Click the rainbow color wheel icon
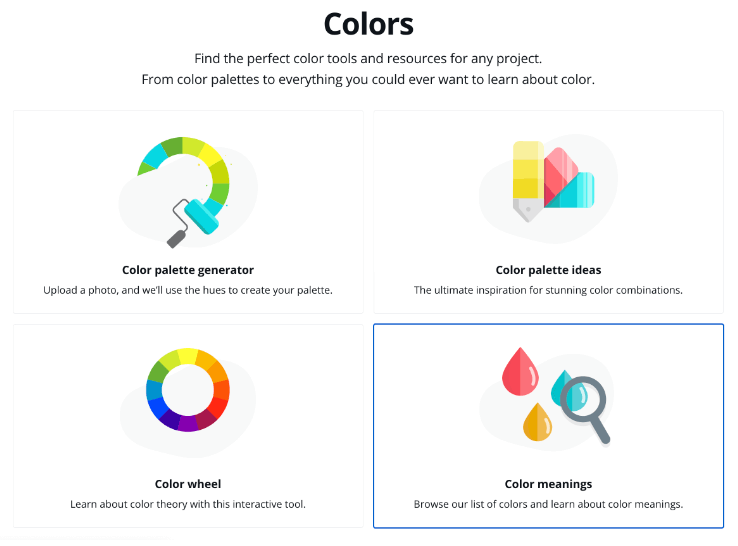This screenshot has height=546, width=738. 188,389
